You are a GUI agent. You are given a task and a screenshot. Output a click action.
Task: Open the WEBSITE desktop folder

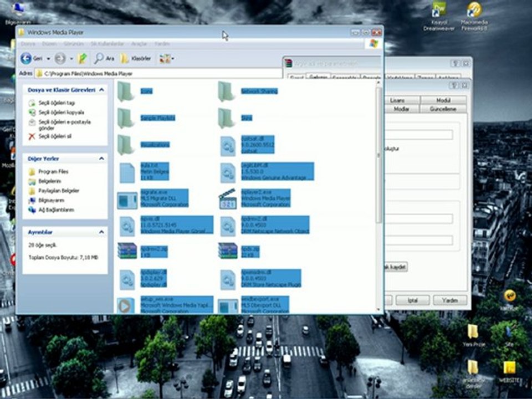(509, 372)
